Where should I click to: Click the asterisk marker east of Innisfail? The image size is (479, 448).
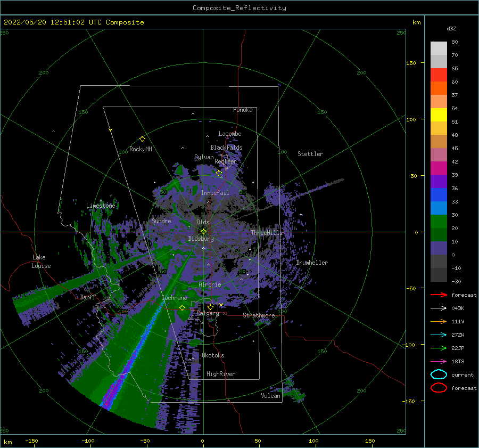pyautogui.click(x=253, y=183)
